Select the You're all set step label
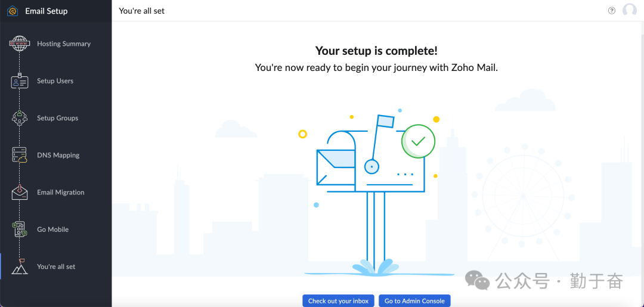 pyautogui.click(x=56, y=267)
